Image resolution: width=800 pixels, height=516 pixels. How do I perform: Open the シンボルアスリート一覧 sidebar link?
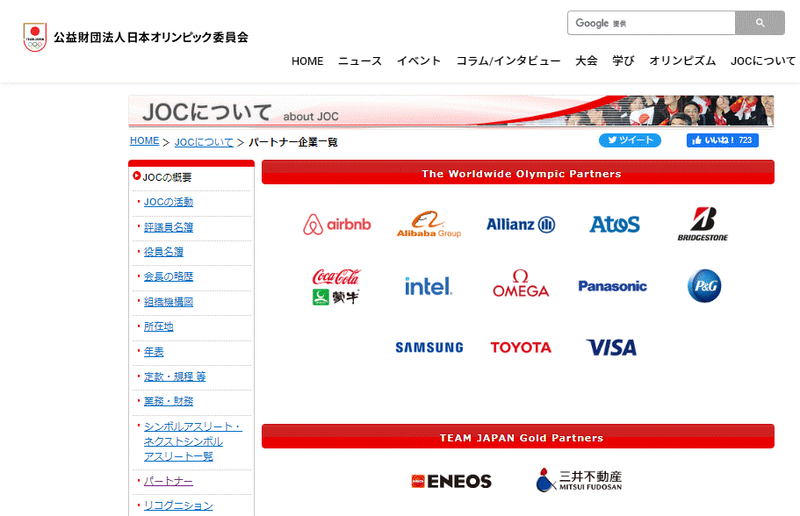click(x=193, y=441)
